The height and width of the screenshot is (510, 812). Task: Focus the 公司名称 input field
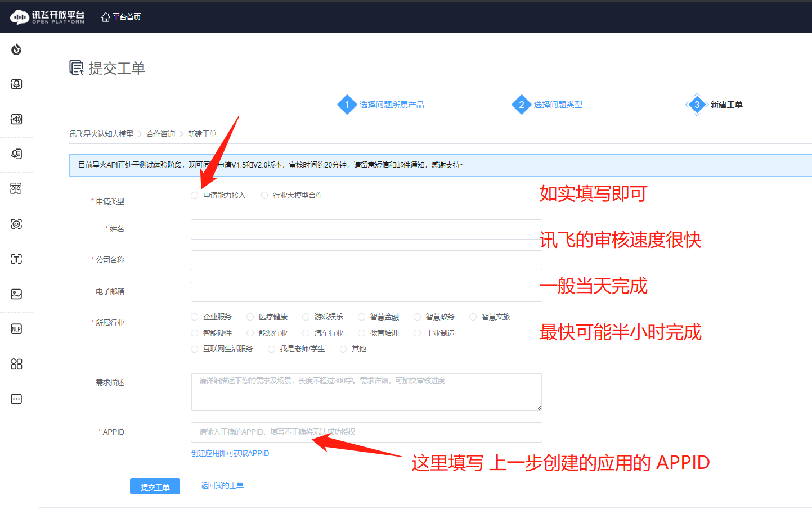(x=366, y=260)
